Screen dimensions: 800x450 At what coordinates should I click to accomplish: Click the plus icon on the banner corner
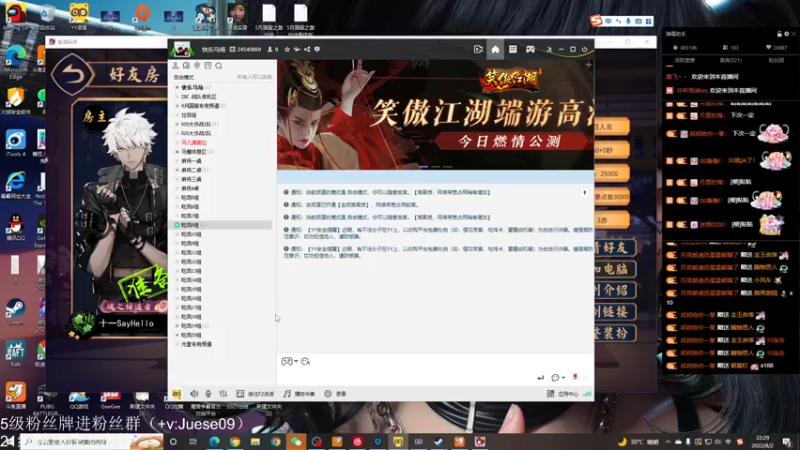588,65
